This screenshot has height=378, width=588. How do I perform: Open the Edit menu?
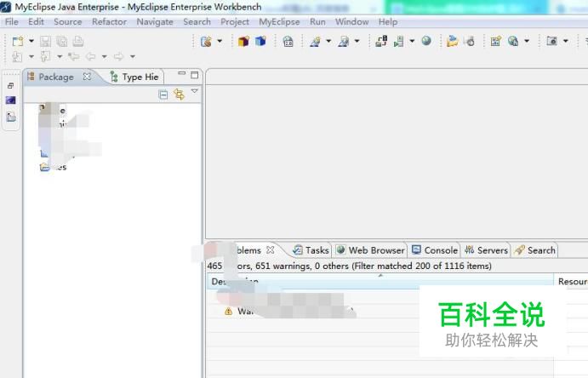[36, 22]
